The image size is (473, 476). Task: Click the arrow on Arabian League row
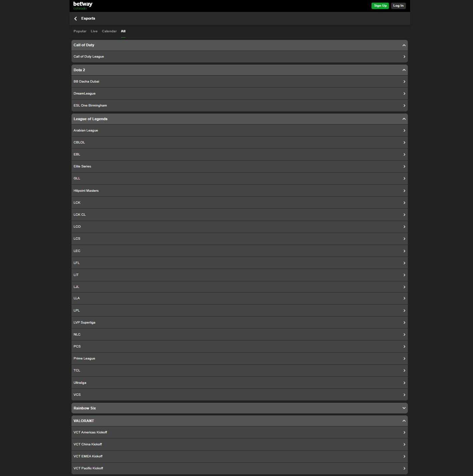pos(404,130)
